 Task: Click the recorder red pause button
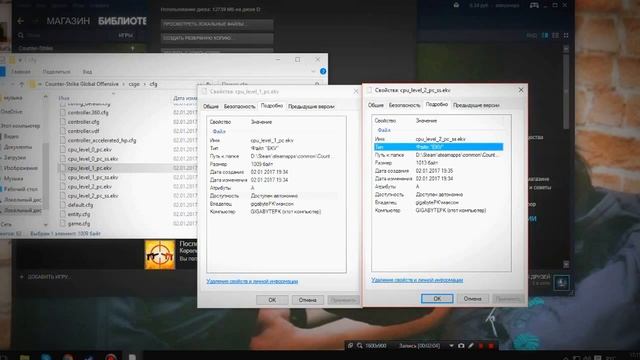point(481,346)
